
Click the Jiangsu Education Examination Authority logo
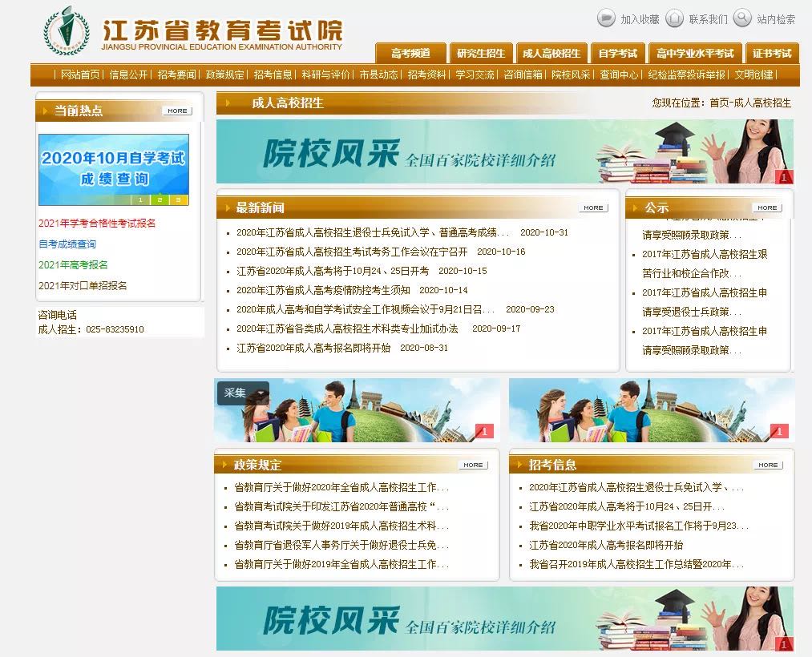click(67, 31)
